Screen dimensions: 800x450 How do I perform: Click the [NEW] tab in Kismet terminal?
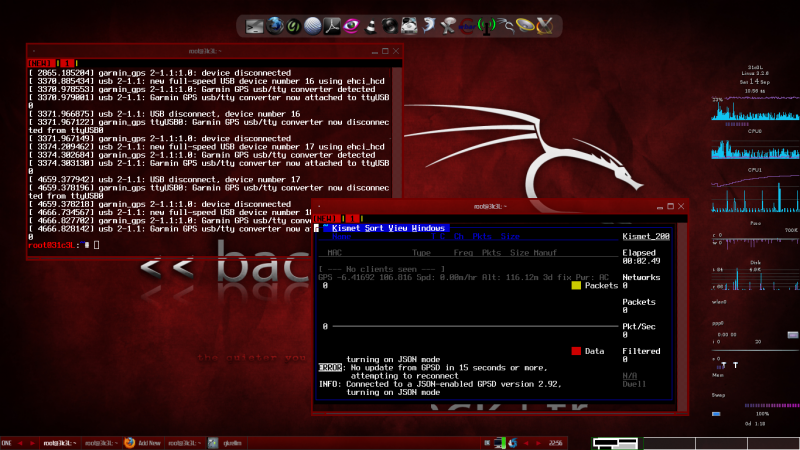326,217
